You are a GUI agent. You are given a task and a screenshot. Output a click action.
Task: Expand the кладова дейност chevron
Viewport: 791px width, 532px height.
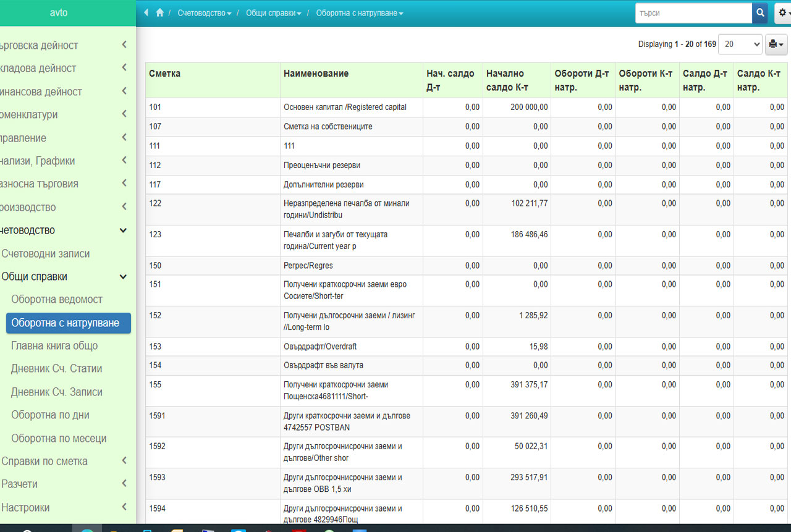point(124,68)
